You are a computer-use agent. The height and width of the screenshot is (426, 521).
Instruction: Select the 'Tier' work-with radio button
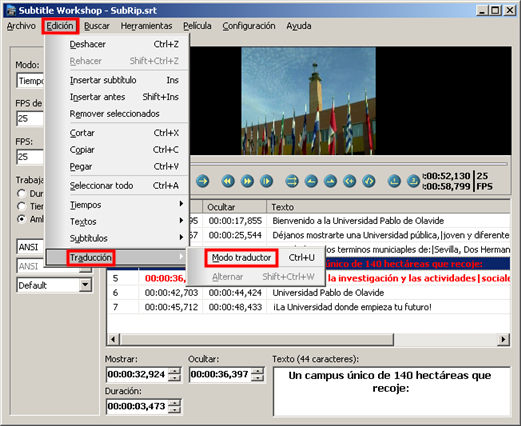(21, 206)
